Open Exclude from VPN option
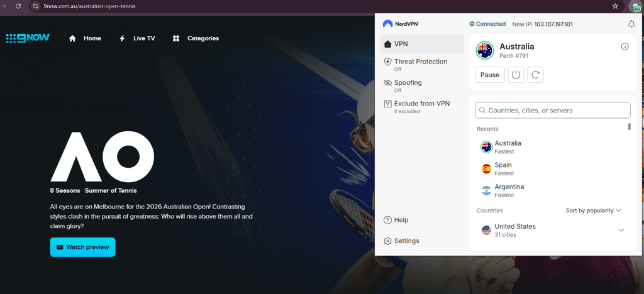 coord(422,107)
